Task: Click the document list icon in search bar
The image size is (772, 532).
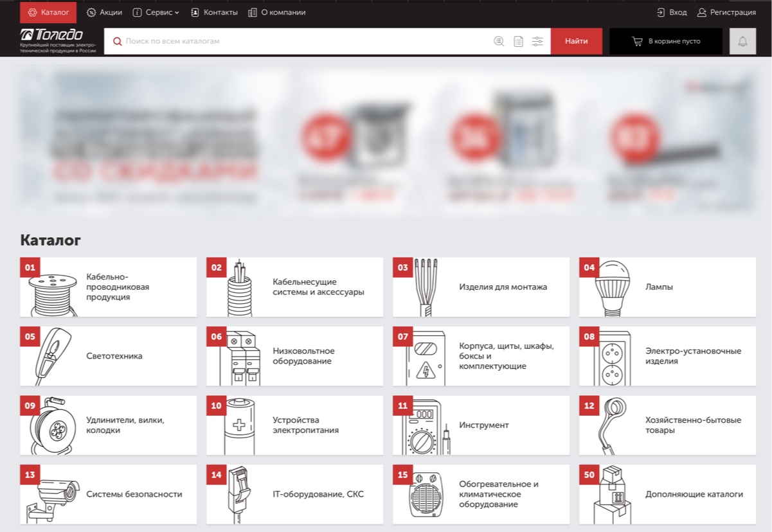Action: click(x=518, y=42)
